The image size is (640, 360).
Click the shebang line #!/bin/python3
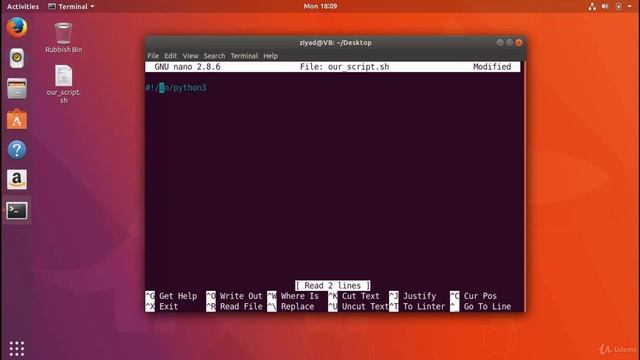176,88
